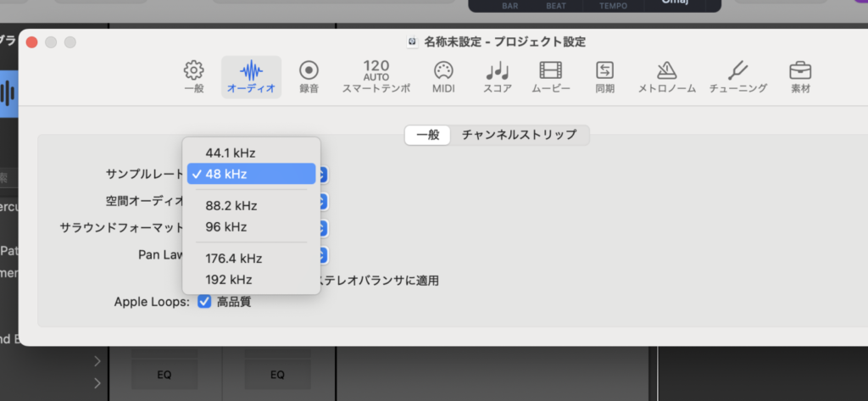
Task: Choose 48 kHz sample rate
Action: click(251, 174)
